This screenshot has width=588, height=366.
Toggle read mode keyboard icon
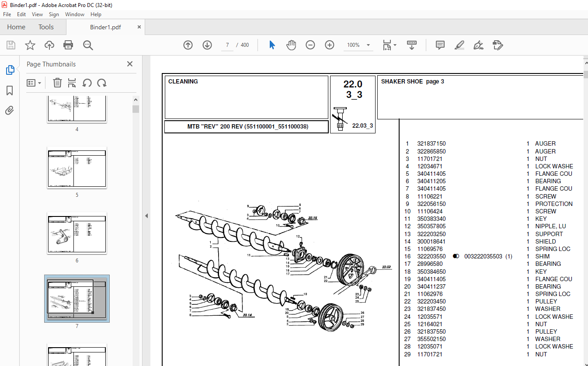(x=412, y=45)
